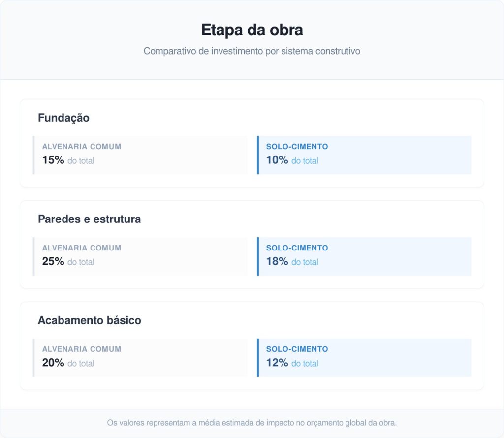Viewport: 504px width, 438px height.
Task: Click the footer note about orçamento global
Action: point(252,423)
